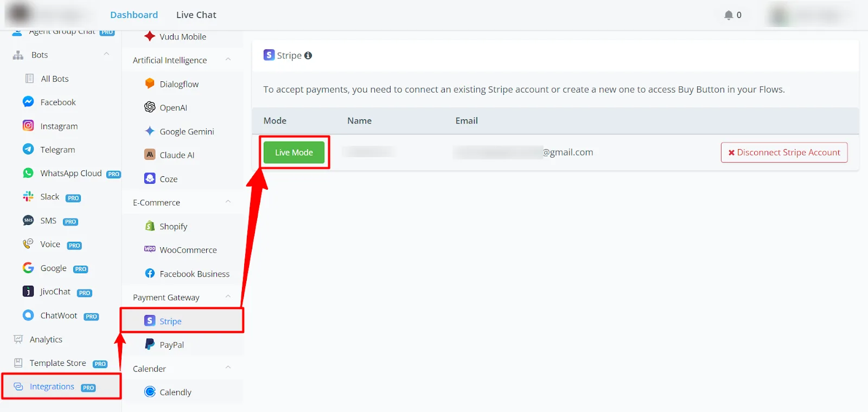
Task: Click the OpenAI logo icon
Action: tap(150, 107)
